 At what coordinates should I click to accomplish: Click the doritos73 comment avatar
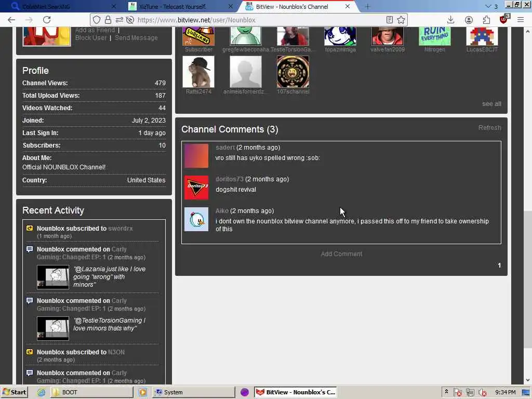pos(196,188)
